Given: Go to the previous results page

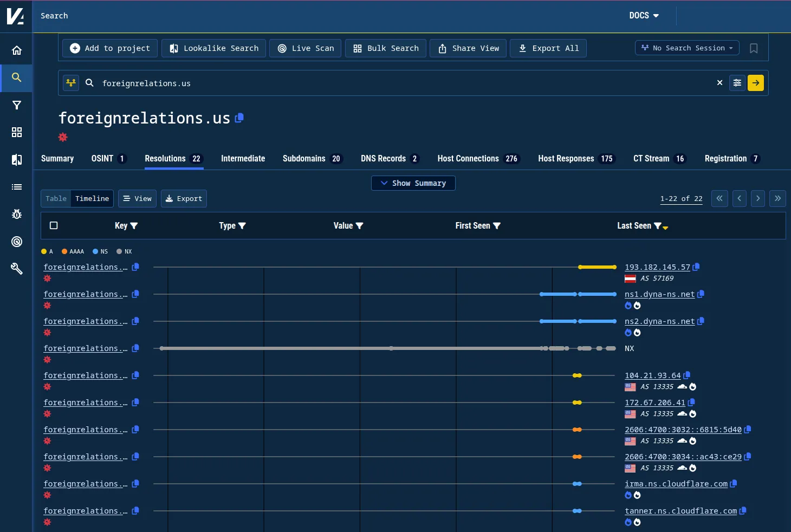Looking at the screenshot, I should tap(740, 198).
